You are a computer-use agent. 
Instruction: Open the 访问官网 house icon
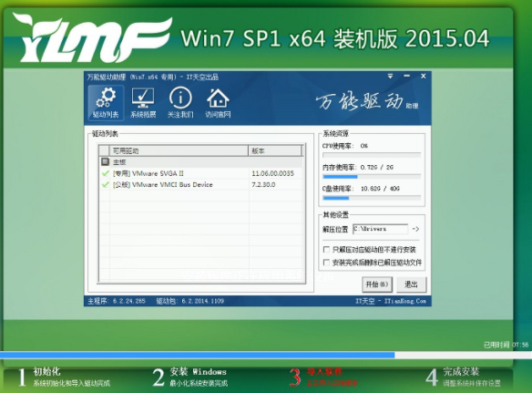pyautogui.click(x=218, y=103)
